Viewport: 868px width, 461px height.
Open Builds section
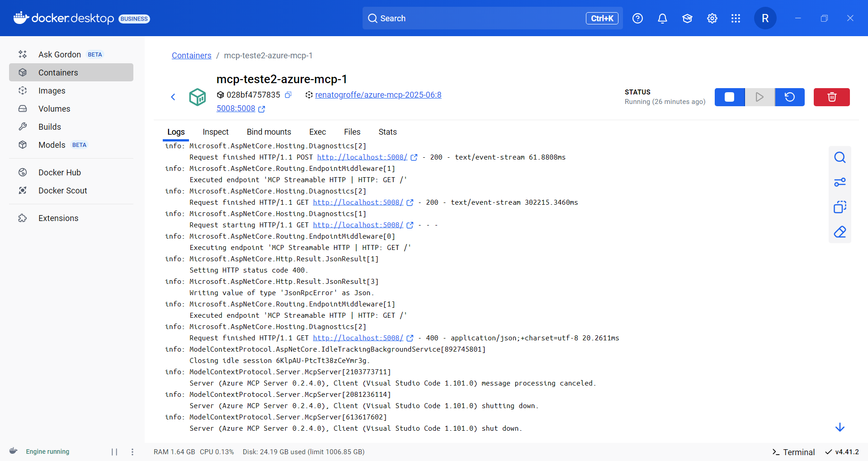[71, 127]
